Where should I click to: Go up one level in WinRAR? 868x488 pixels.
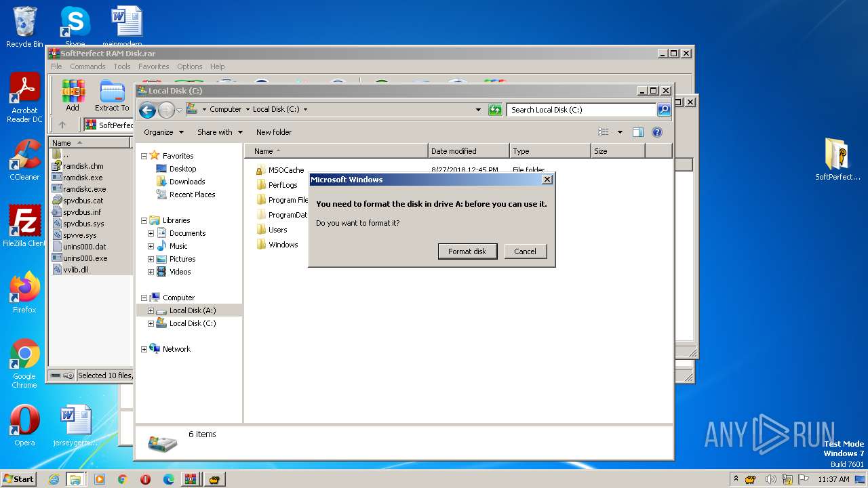tap(62, 125)
